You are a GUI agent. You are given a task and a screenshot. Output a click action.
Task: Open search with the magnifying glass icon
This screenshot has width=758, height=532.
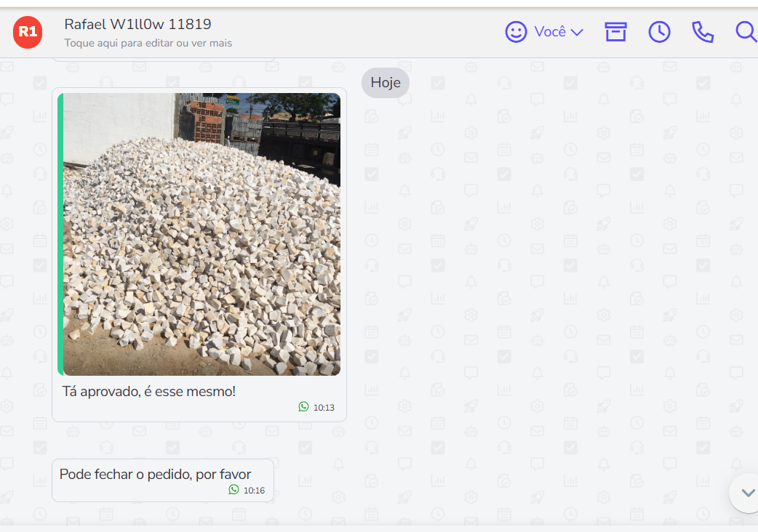point(746,32)
